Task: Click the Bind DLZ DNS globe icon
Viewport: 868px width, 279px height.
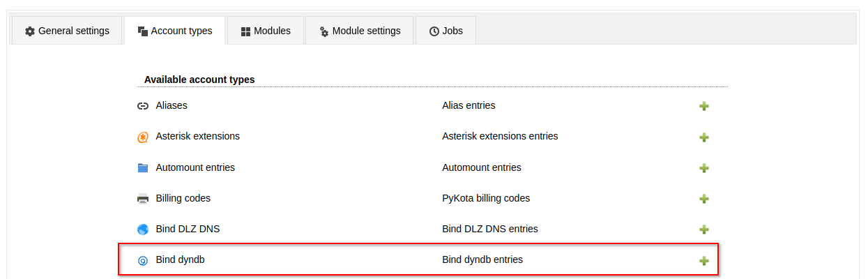Action: click(143, 229)
